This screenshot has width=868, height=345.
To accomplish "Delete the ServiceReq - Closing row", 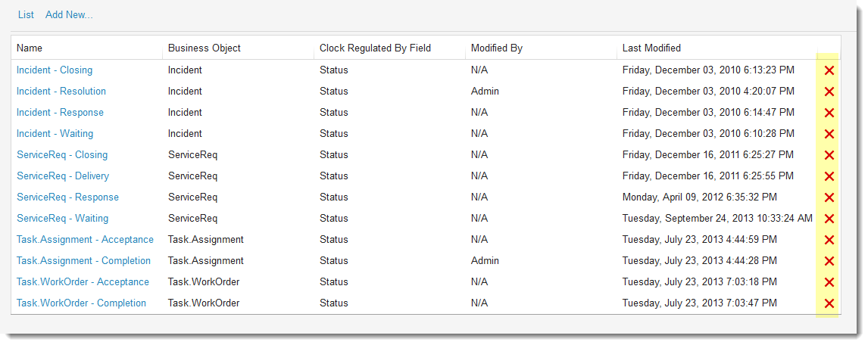I will [829, 155].
